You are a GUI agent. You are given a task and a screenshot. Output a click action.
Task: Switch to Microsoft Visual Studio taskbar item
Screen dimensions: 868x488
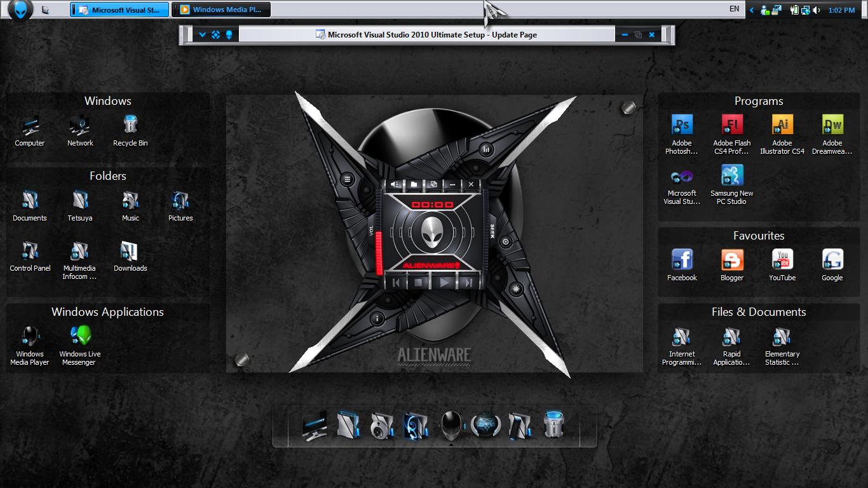[x=119, y=10]
